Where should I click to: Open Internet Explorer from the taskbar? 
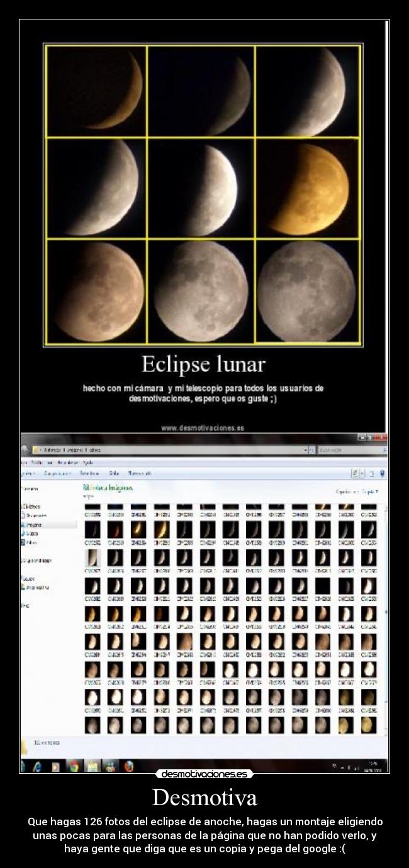pos(37,766)
